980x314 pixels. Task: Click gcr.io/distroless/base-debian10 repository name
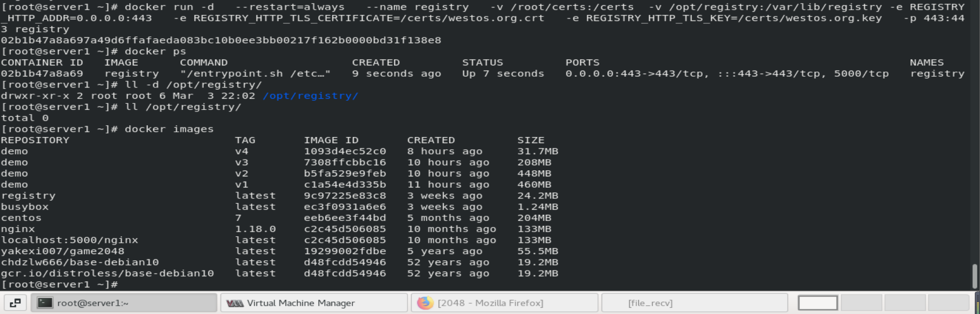pyautogui.click(x=107, y=273)
